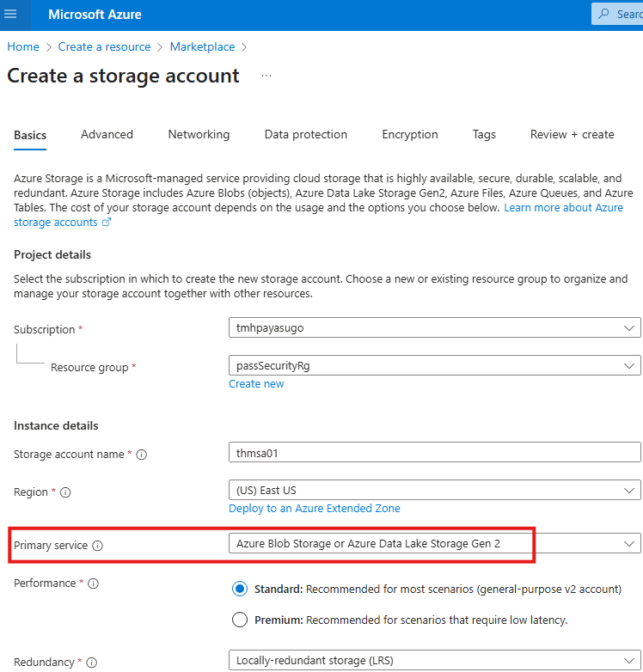
Task: Open the Region dropdown showing East US
Action: click(x=435, y=491)
